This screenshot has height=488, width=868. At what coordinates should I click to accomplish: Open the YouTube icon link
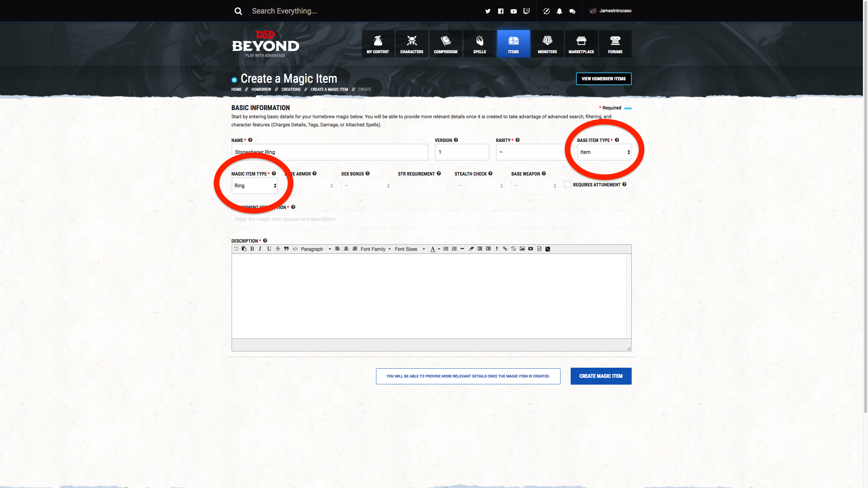click(514, 11)
